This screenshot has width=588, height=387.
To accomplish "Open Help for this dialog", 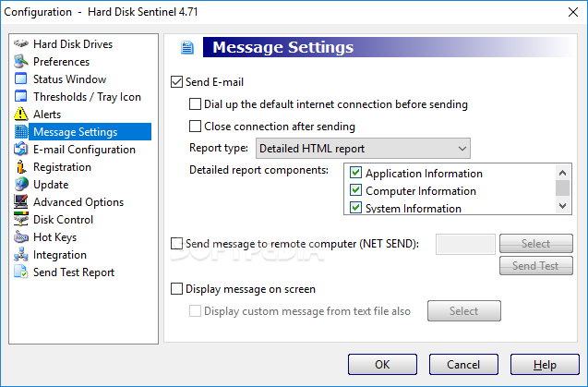I will click(545, 365).
